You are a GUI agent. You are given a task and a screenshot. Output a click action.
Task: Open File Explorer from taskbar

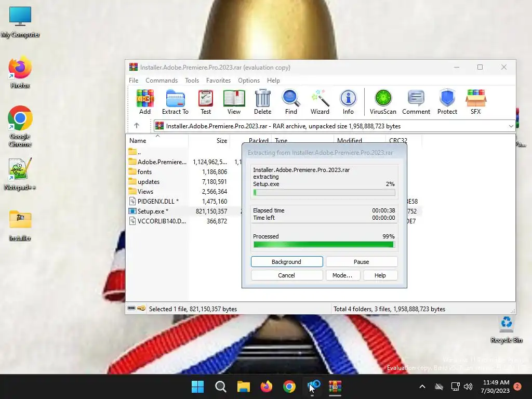coord(244,387)
